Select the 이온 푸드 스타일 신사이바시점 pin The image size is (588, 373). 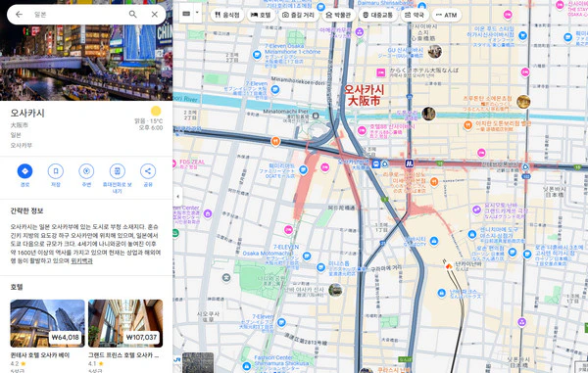click(522, 36)
